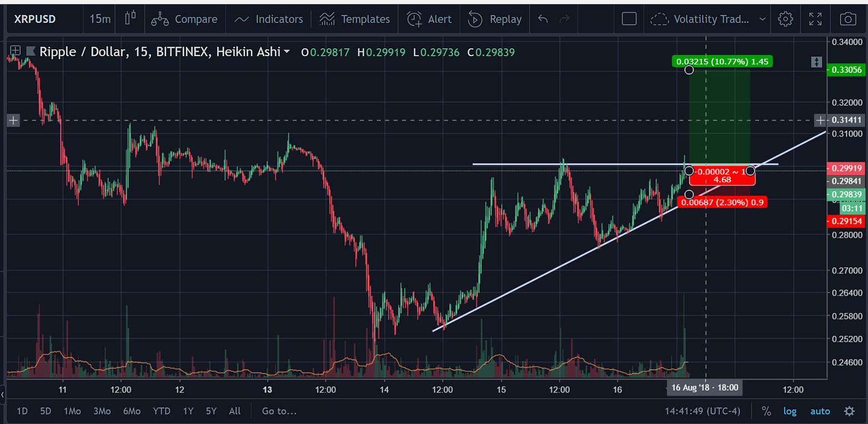Viewport: 868px width, 424px height.
Task: Select the 6Mo time range
Action: 132,411
